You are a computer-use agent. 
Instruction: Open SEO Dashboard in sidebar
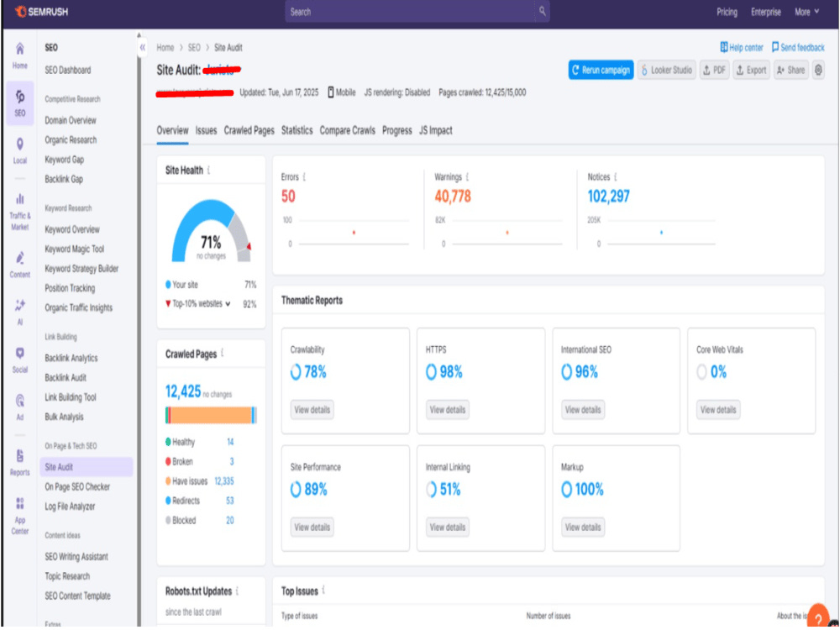tap(67, 71)
